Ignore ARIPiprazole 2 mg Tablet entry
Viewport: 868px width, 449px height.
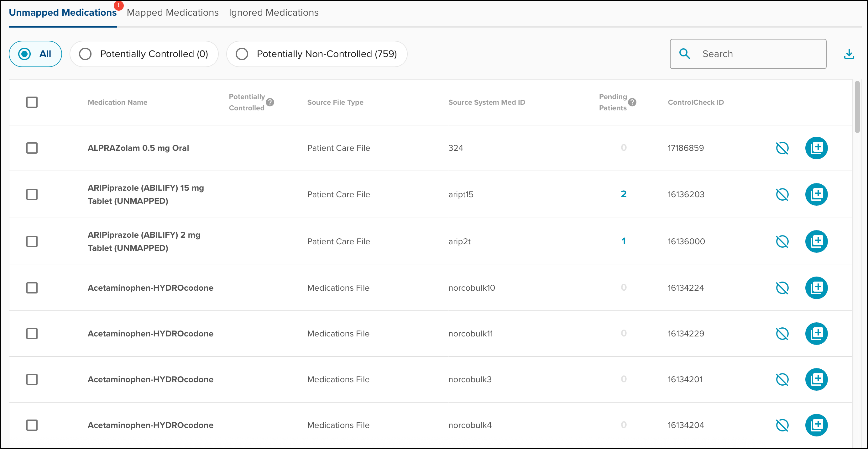point(782,241)
